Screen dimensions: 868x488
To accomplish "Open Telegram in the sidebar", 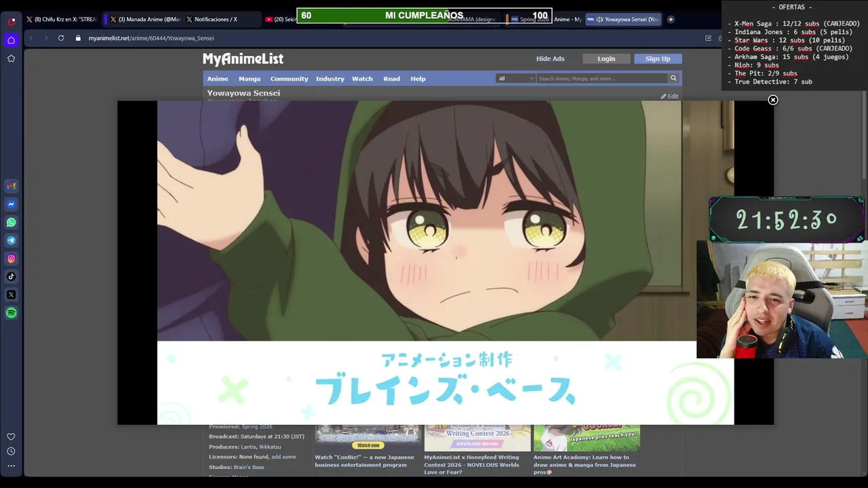I will [x=12, y=241].
